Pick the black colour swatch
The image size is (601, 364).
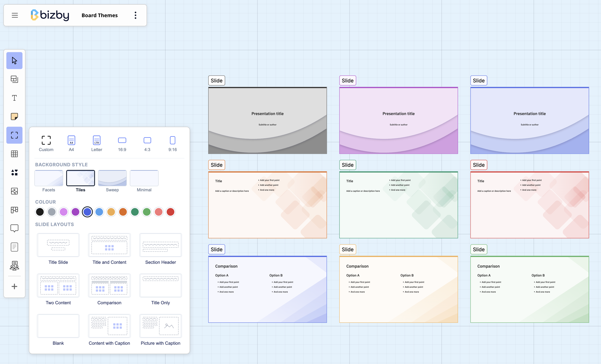(x=40, y=212)
